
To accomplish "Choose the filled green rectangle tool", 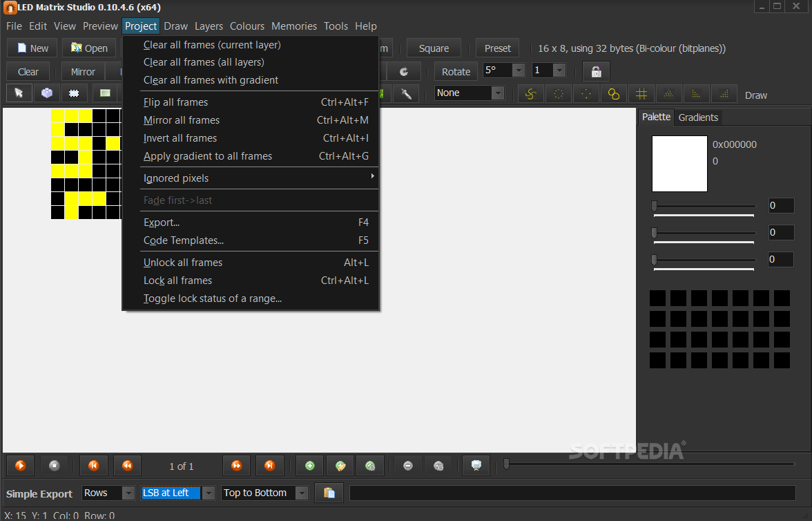I will [105, 93].
